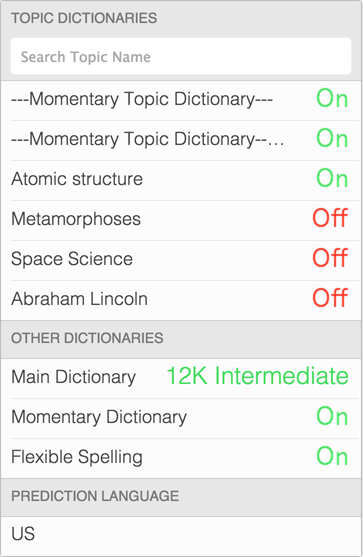The height and width of the screenshot is (557, 363).
Task: Select the Atomic structure topic name
Action: coord(77,179)
